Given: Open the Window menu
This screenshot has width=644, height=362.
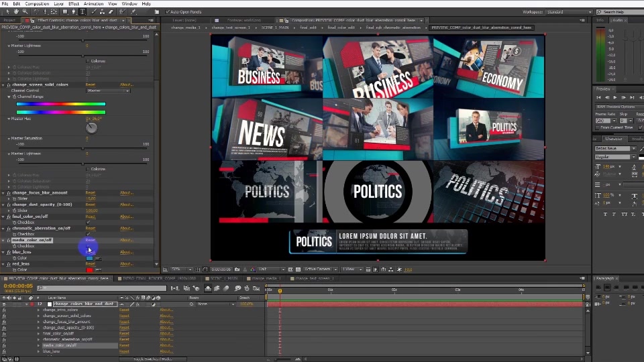Looking at the screenshot, I should (x=129, y=4).
